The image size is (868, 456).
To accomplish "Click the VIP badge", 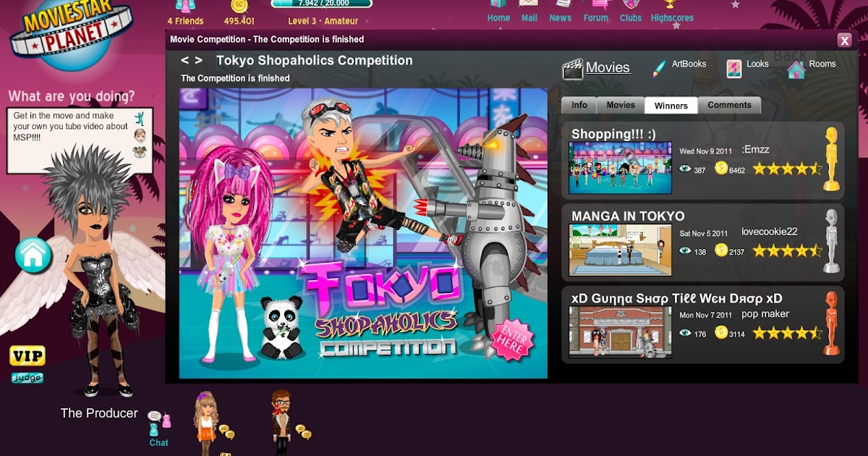I will point(27,355).
